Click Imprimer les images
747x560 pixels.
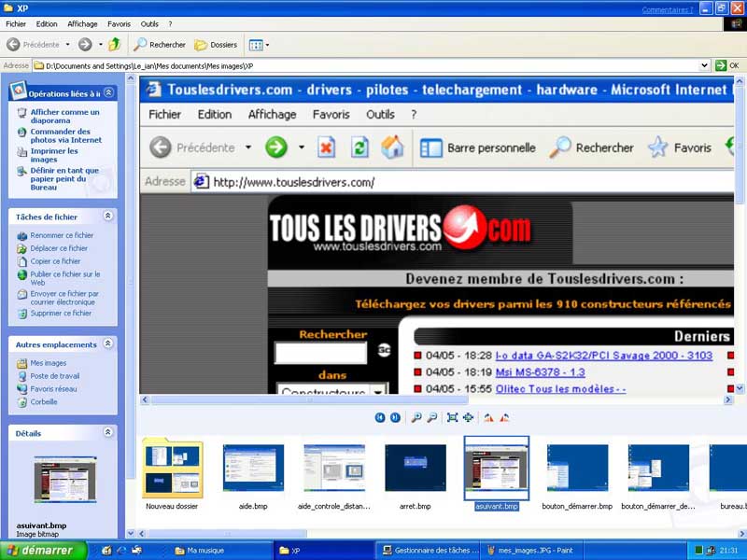[x=54, y=155]
